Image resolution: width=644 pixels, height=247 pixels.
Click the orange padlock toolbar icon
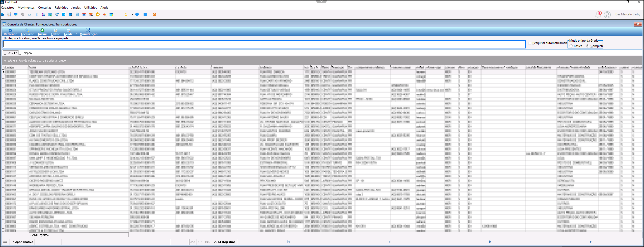[98, 14]
